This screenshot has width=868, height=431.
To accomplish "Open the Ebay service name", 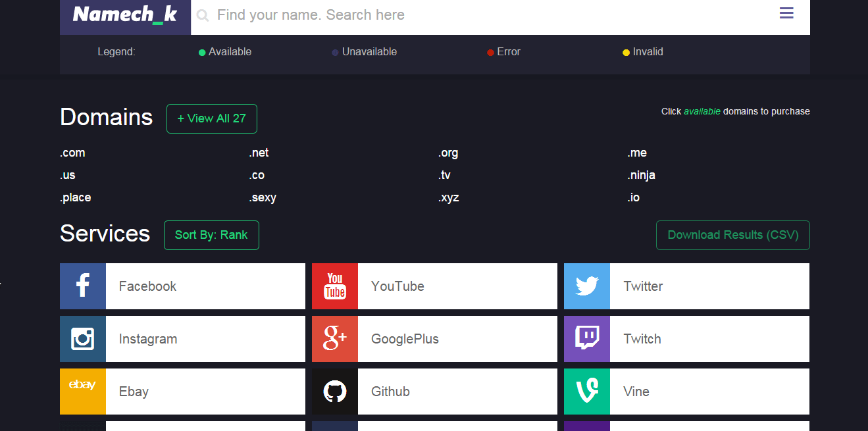I will tap(134, 392).
